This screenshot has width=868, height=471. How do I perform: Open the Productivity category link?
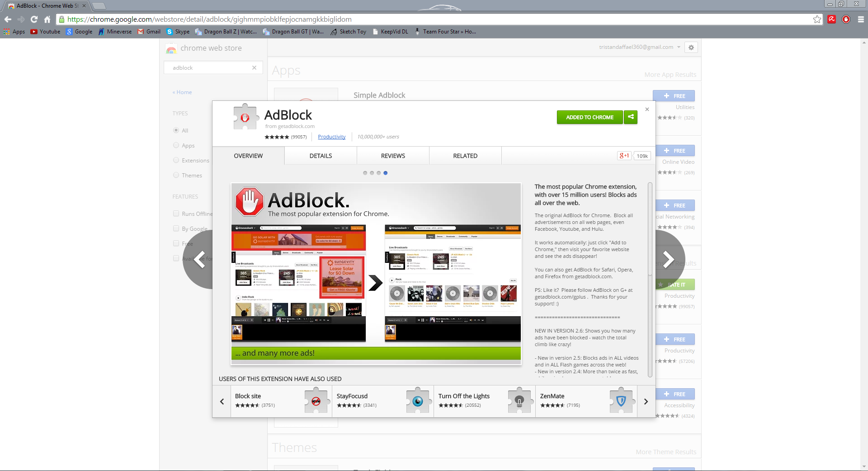pos(331,137)
